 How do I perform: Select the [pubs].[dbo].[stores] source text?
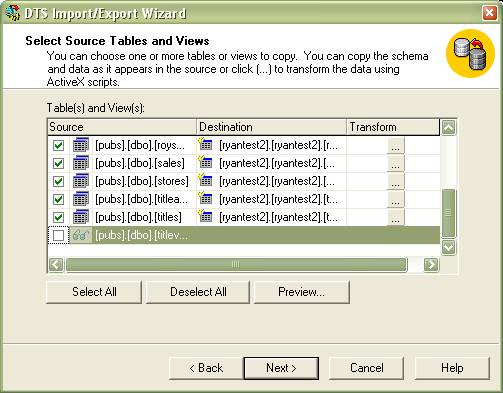coord(142,181)
